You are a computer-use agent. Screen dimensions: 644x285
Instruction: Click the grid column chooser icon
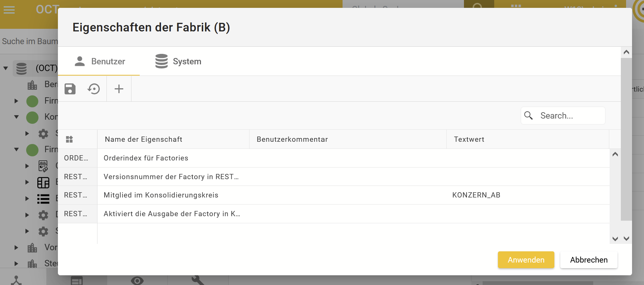pyautogui.click(x=69, y=140)
